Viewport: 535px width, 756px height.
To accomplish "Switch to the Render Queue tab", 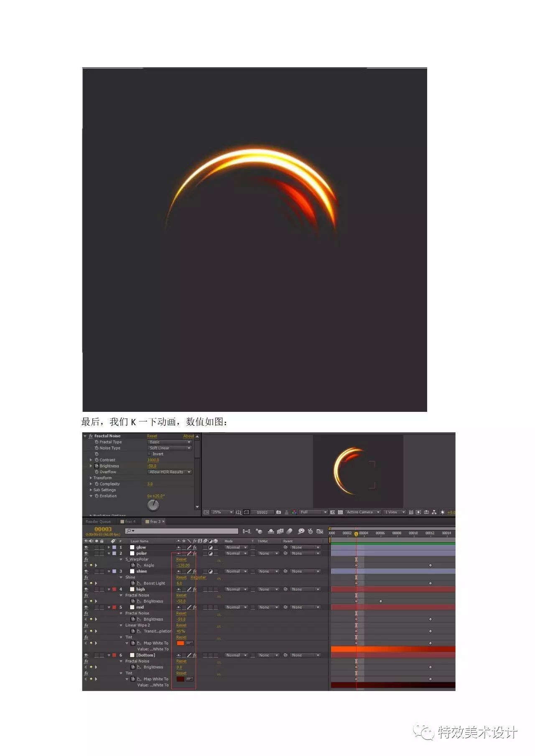I will 98,521.
